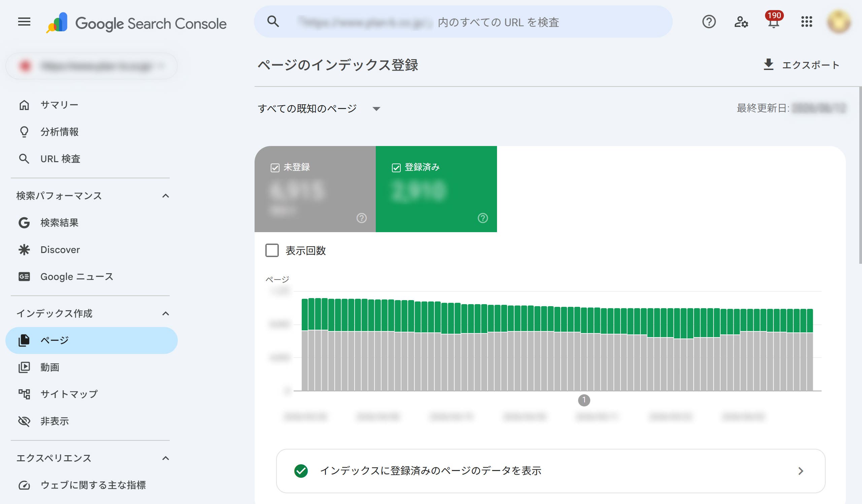Click the green check icon in indexed-data row
Viewport: 862px width, 504px height.
coord(301,471)
